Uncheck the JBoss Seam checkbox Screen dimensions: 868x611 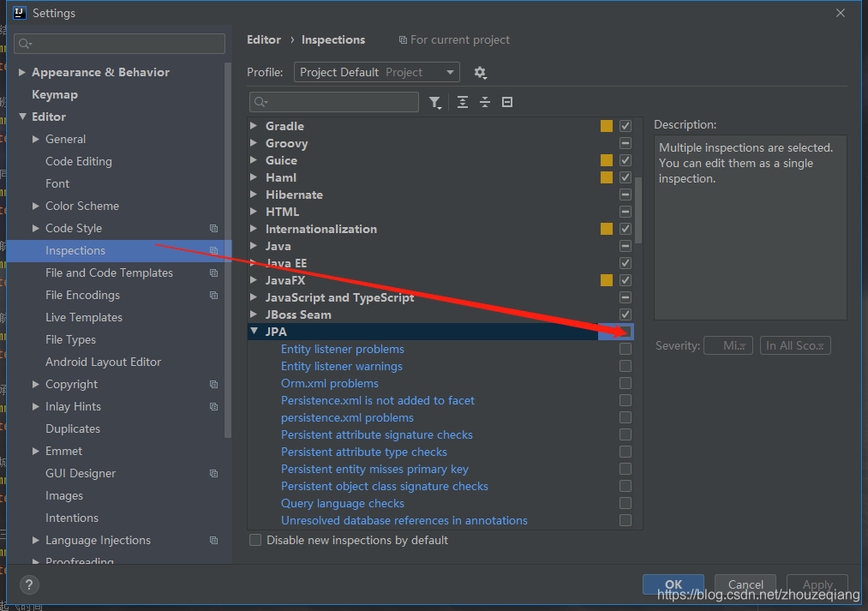click(x=626, y=314)
